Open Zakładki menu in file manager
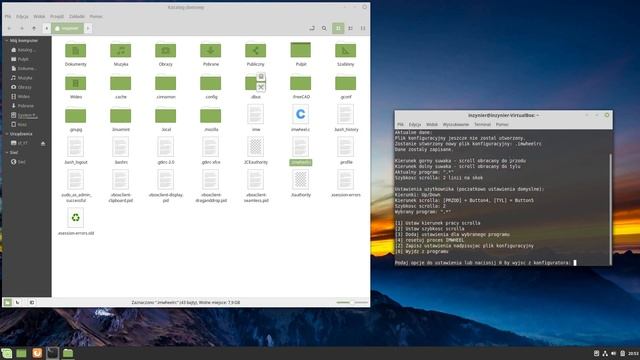This screenshot has width=640, height=360. coord(77,16)
